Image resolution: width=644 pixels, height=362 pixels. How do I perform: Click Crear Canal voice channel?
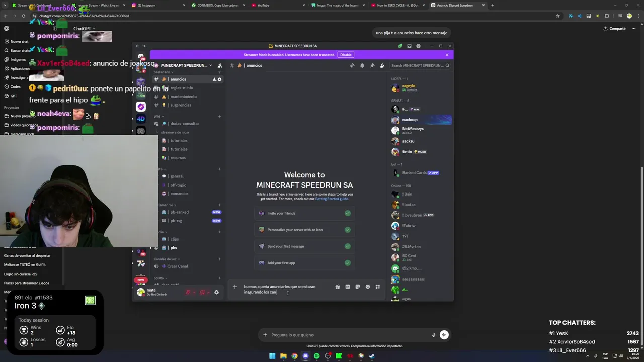[188, 266]
